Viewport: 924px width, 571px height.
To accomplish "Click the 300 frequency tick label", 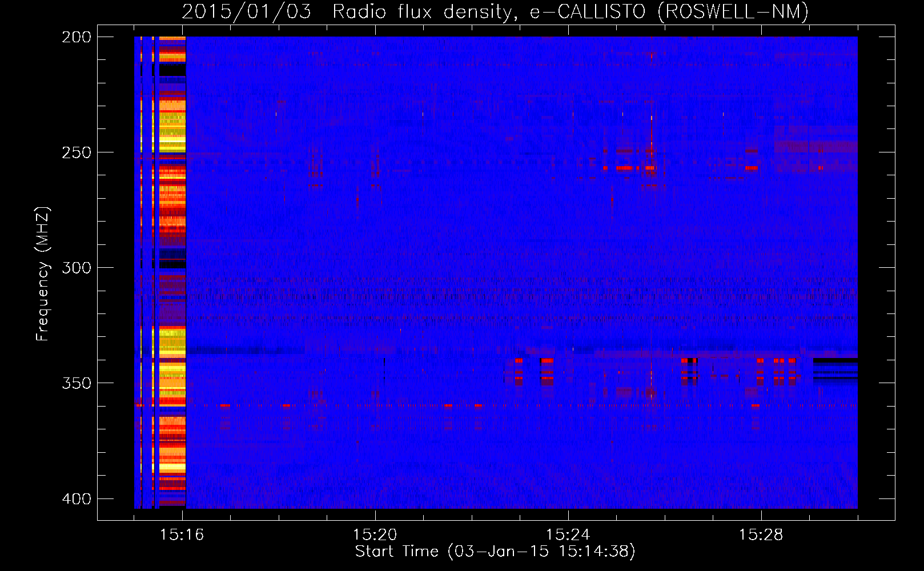I will click(77, 268).
